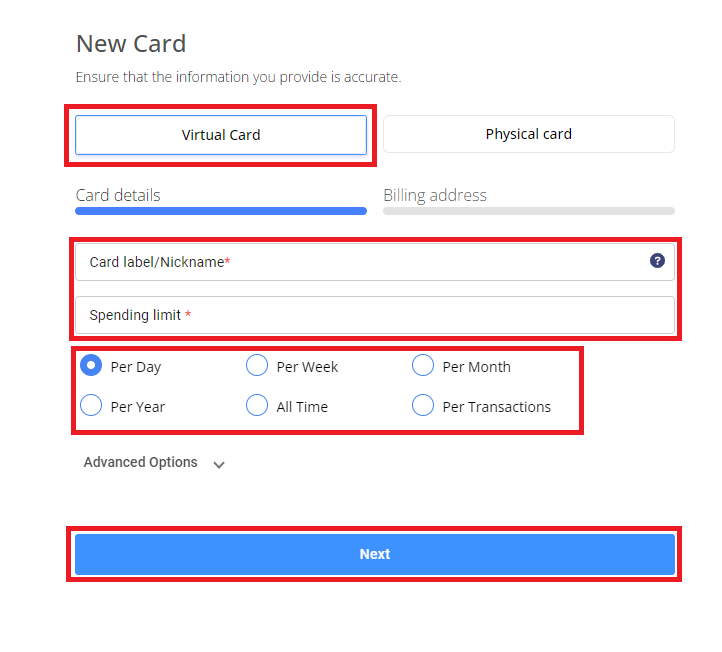Click the New Card heading
Screen dimensions: 722x652
tap(131, 44)
